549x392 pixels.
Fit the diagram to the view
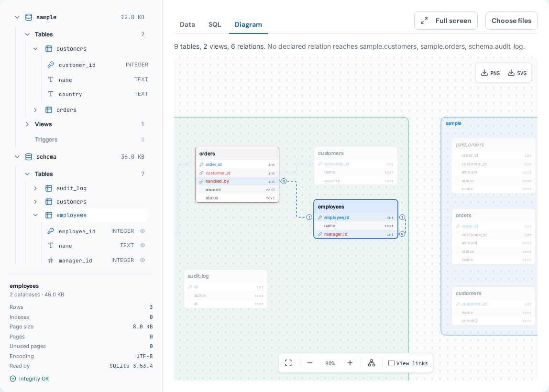click(x=288, y=363)
